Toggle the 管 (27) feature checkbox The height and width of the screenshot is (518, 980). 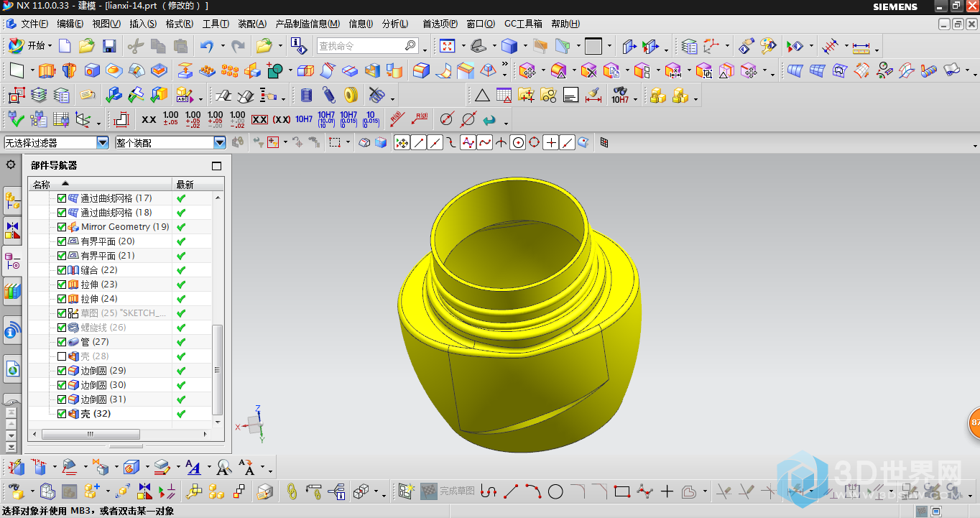point(62,342)
